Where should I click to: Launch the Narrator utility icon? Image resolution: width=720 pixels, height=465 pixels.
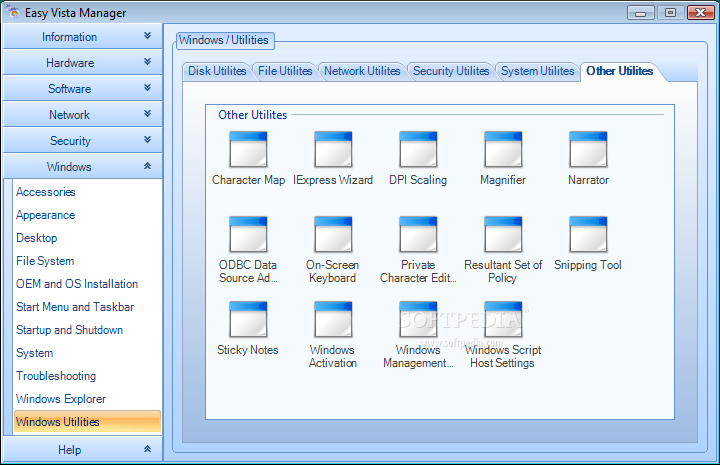588,150
